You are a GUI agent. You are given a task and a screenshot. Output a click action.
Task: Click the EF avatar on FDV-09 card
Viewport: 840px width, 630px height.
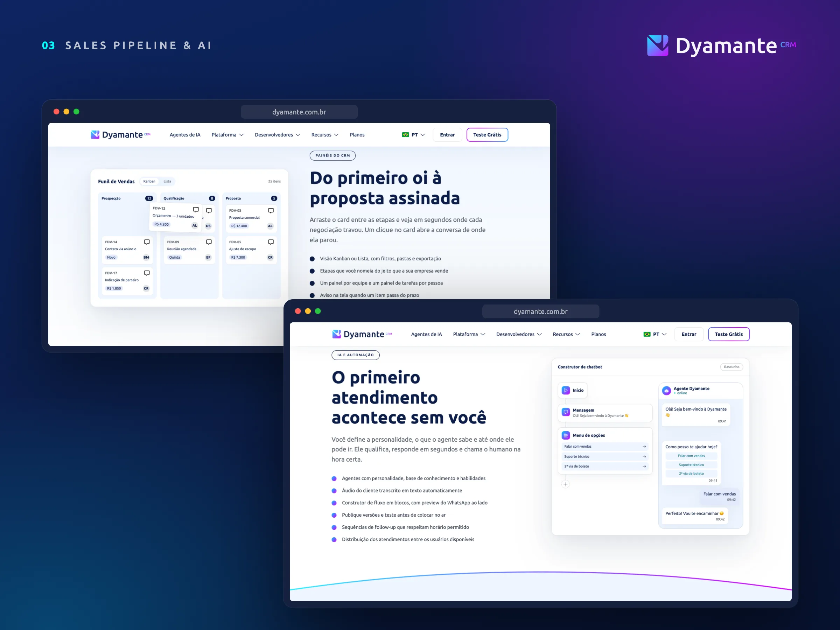point(208,258)
